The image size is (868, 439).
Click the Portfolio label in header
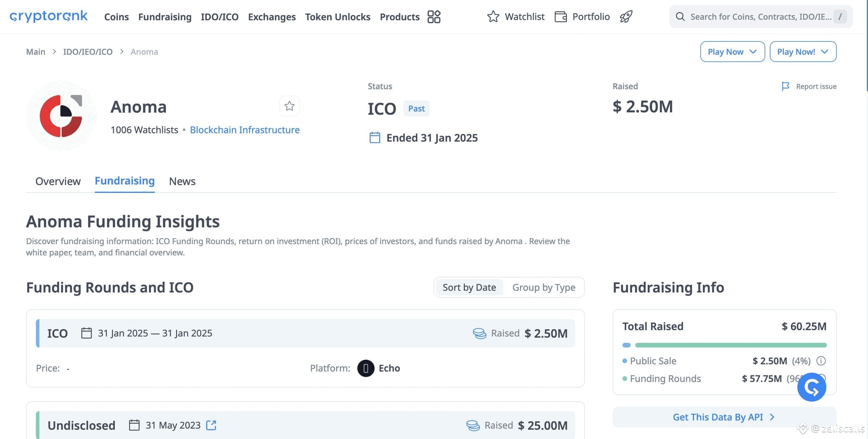[591, 17]
